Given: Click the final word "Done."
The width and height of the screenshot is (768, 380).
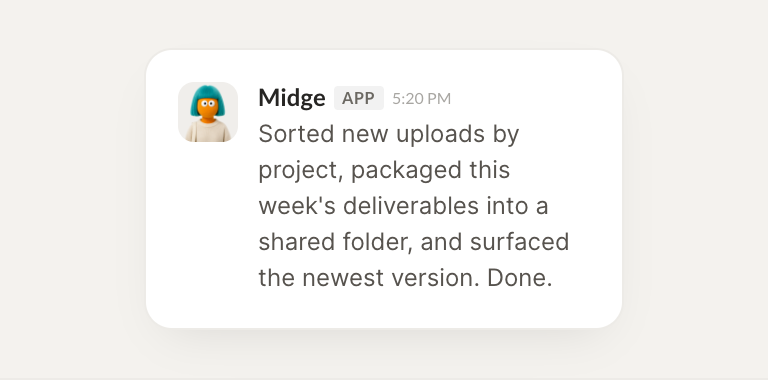Looking at the screenshot, I should (520, 278).
